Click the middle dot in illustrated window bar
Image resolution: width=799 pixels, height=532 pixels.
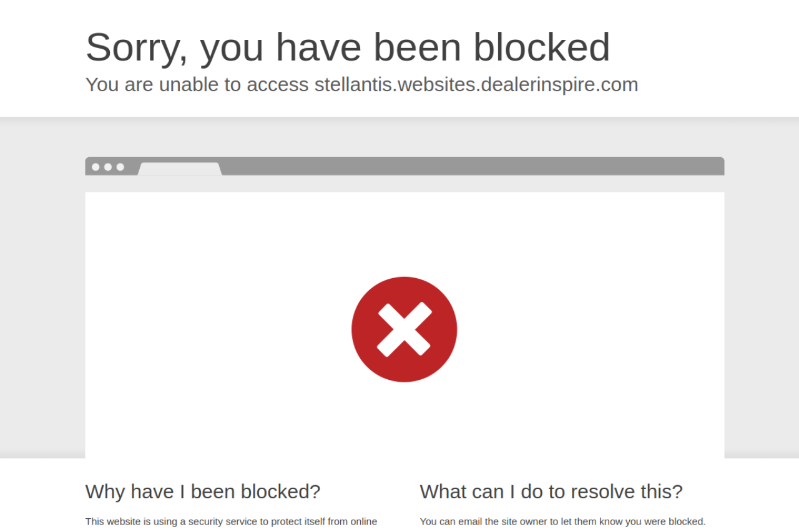(108, 167)
